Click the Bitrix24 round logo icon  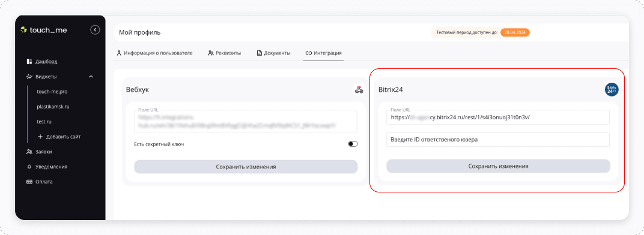[x=612, y=90]
